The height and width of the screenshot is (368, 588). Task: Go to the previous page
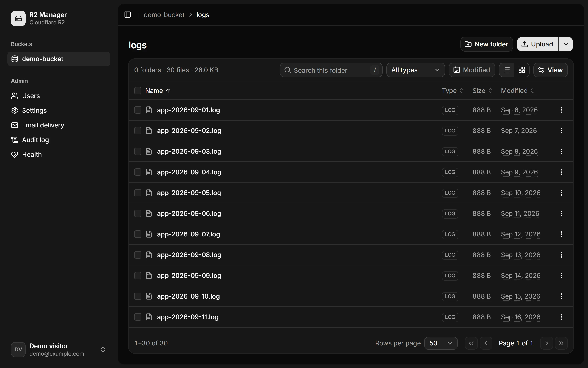(x=486, y=343)
